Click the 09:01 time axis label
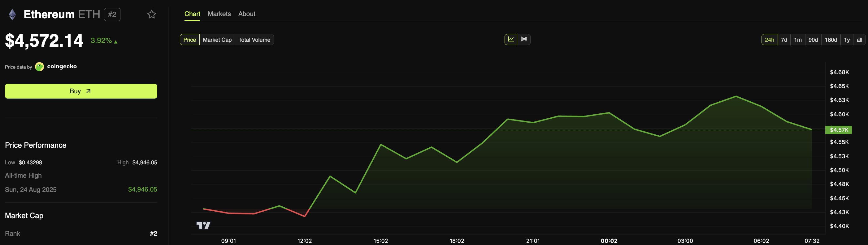The image size is (868, 245). tap(228, 241)
